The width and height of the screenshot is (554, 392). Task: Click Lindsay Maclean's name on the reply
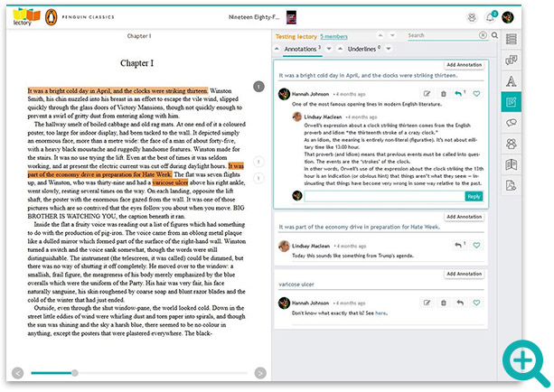pos(323,117)
